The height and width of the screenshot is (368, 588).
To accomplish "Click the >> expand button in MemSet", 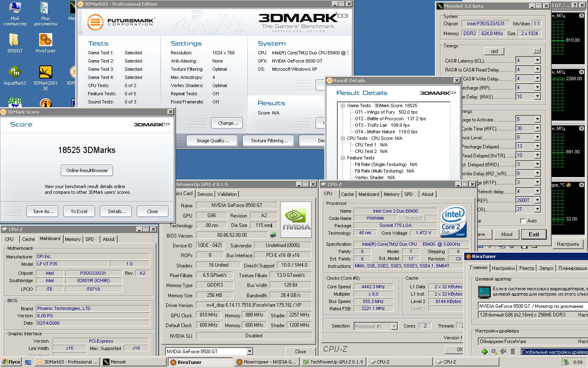I will tap(537, 51).
